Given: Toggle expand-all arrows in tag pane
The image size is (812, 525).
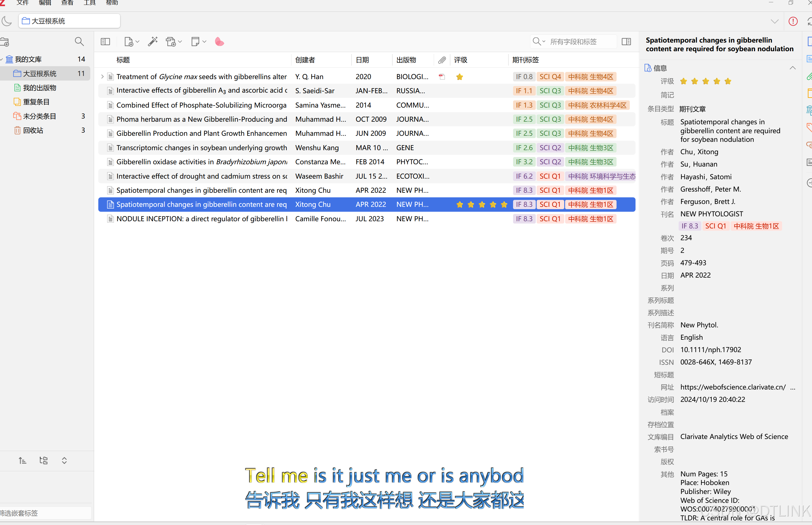Looking at the screenshot, I should [64, 461].
